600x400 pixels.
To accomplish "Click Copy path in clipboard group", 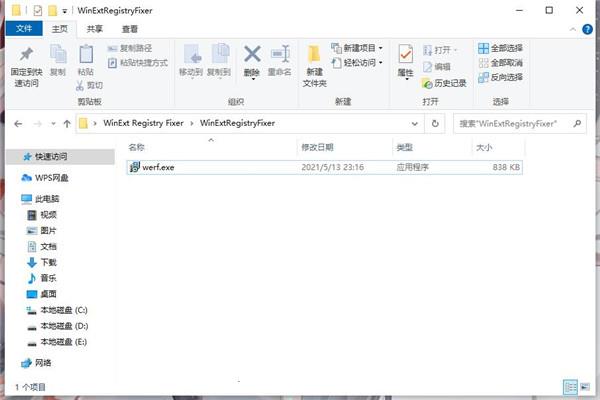I will pos(130,48).
